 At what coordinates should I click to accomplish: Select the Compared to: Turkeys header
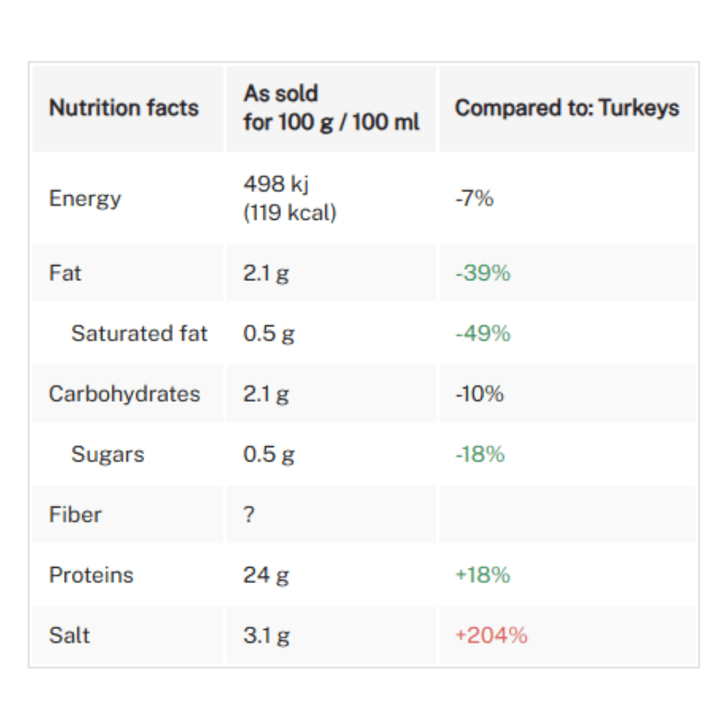click(567, 108)
